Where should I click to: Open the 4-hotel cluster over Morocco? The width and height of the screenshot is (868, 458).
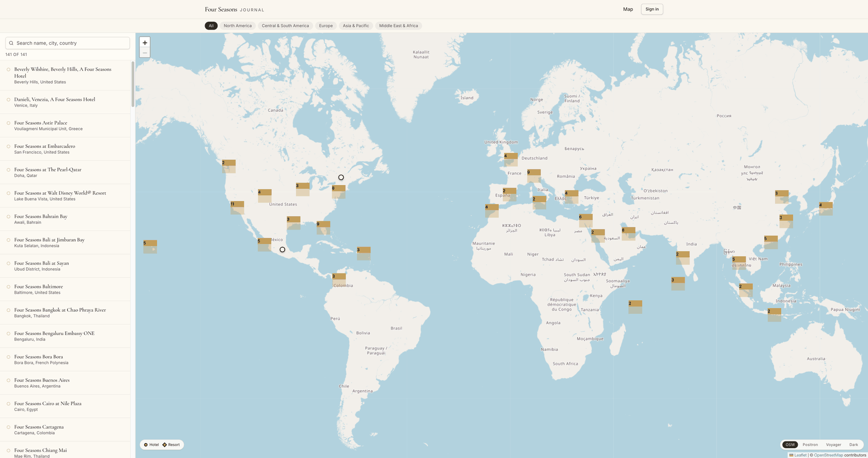(492, 211)
